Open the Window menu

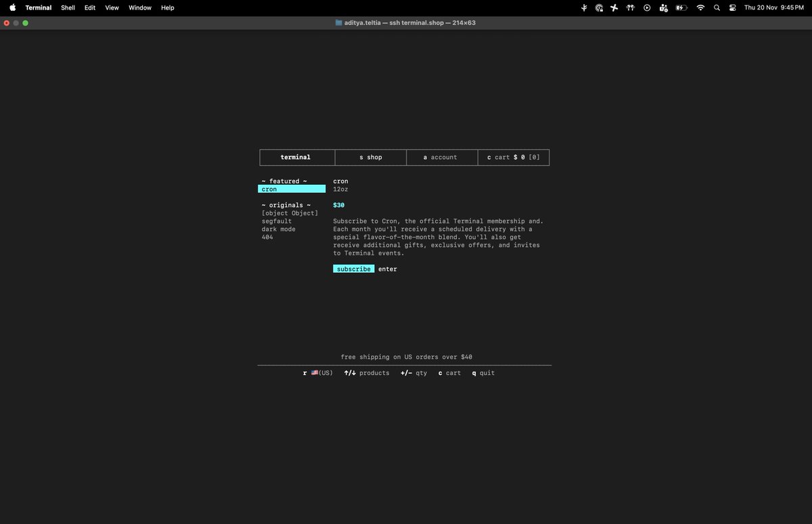click(x=139, y=7)
